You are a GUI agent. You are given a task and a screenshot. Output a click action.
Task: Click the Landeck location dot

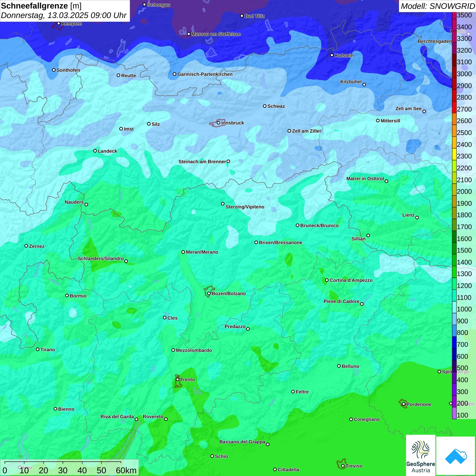coord(95,151)
